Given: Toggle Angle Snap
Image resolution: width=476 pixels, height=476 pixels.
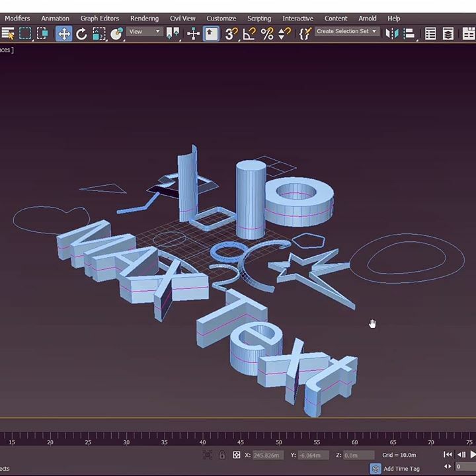Looking at the screenshot, I should click(249, 34).
